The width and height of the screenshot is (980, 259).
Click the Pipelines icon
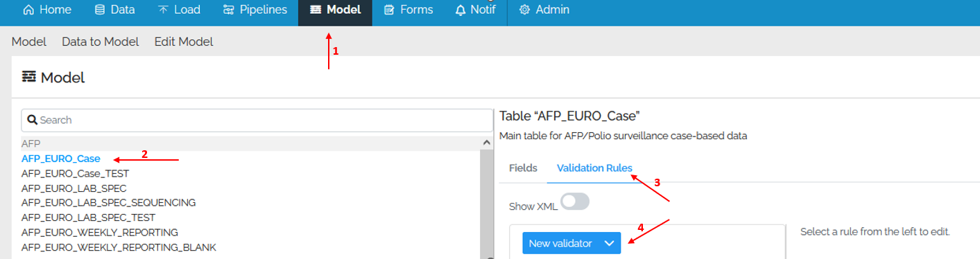pyautogui.click(x=229, y=10)
